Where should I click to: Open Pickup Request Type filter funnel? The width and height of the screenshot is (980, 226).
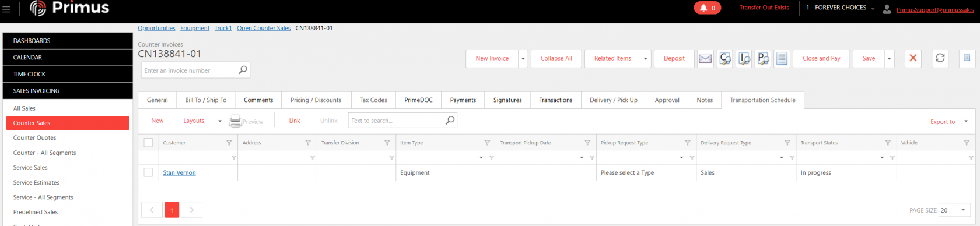(687, 143)
